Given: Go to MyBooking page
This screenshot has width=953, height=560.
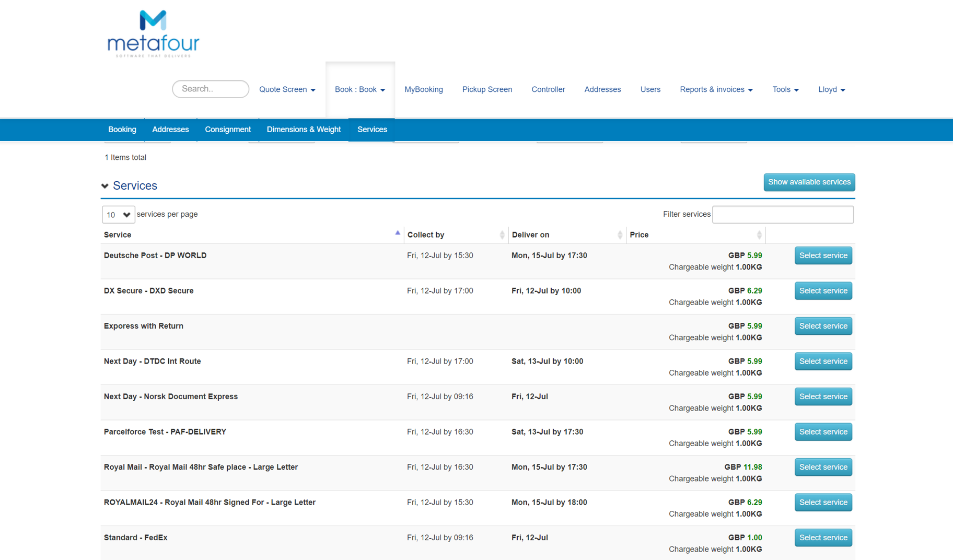Looking at the screenshot, I should 424,89.
